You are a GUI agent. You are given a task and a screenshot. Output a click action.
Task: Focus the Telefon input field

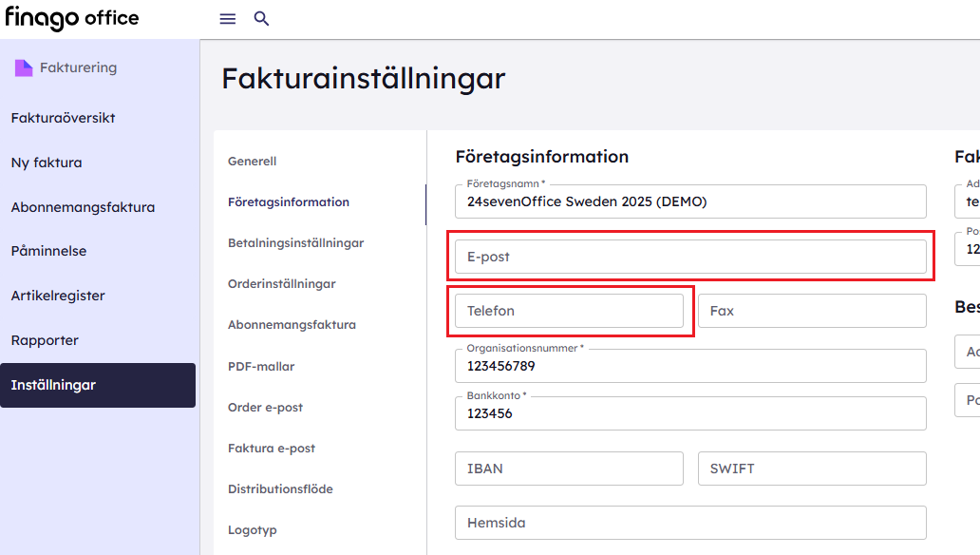569,311
